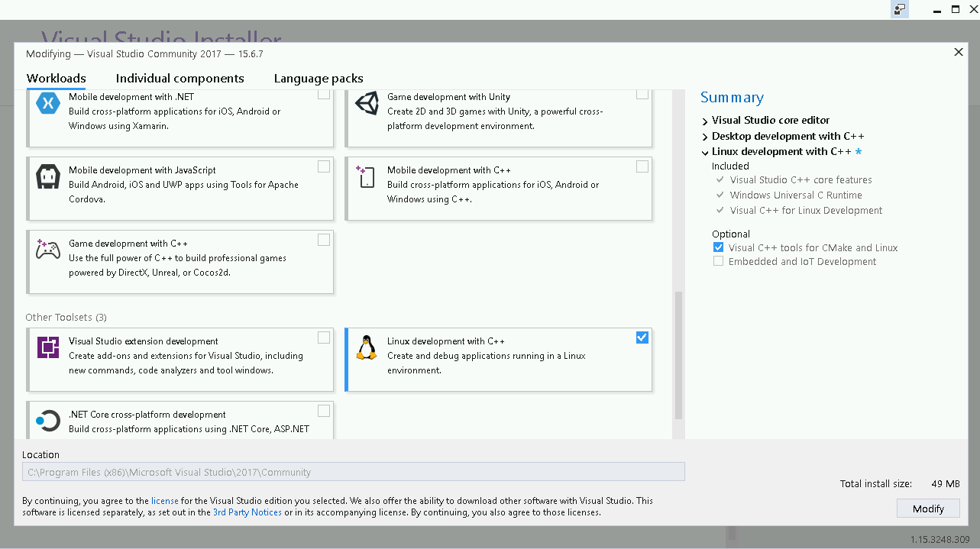
Task: Click the Other Toolsets (3) heading
Action: [66, 317]
